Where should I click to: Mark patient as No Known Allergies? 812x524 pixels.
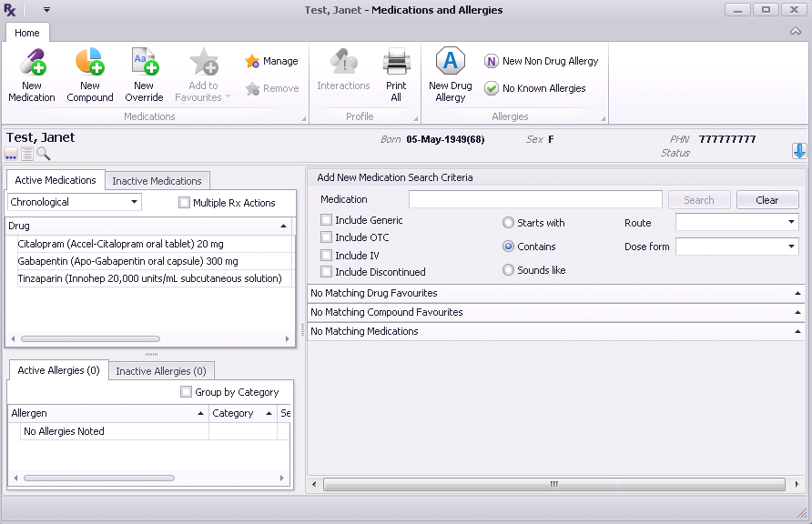[x=535, y=88]
